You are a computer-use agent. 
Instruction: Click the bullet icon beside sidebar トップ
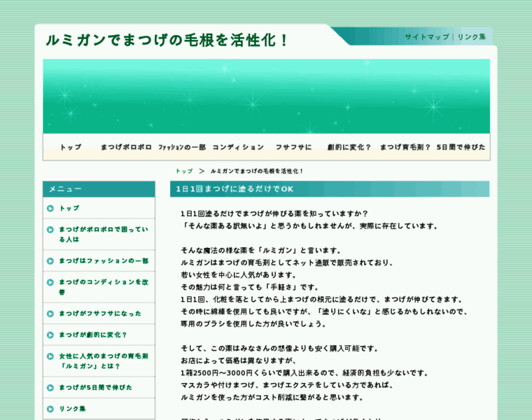tap(50, 208)
